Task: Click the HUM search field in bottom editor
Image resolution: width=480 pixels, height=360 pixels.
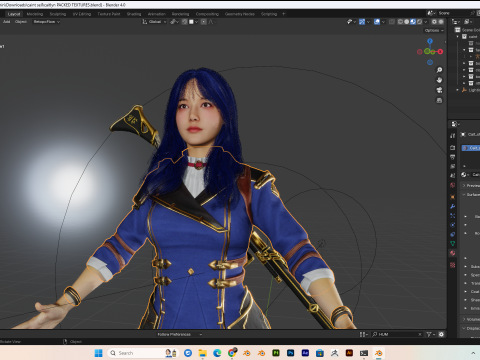Action: (x=397, y=334)
